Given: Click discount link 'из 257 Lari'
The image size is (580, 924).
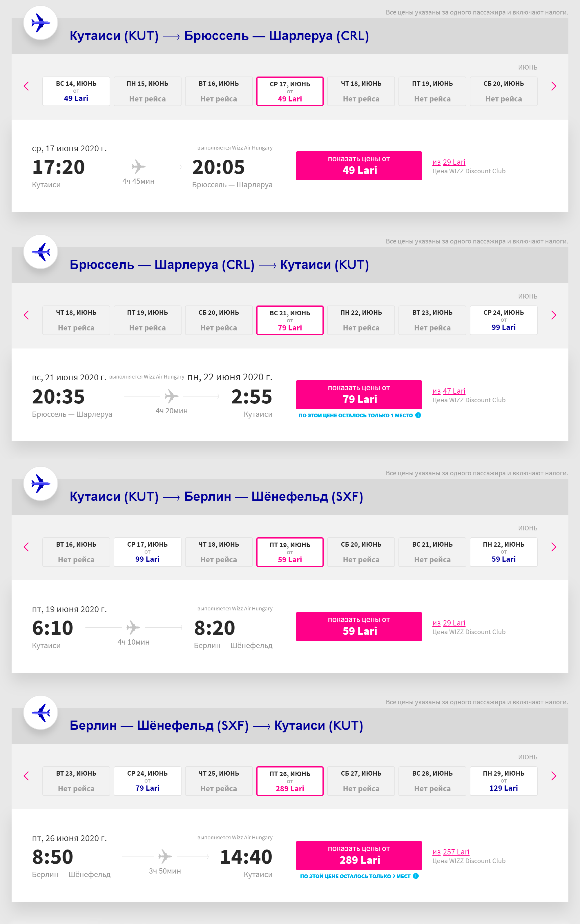Looking at the screenshot, I should [x=451, y=852].
